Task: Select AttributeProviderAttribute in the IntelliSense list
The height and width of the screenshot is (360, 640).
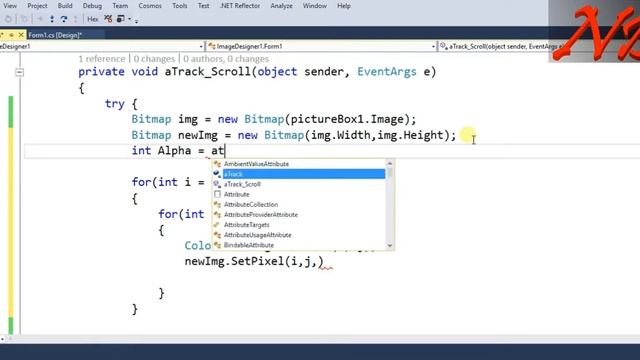Action: tap(304, 215)
